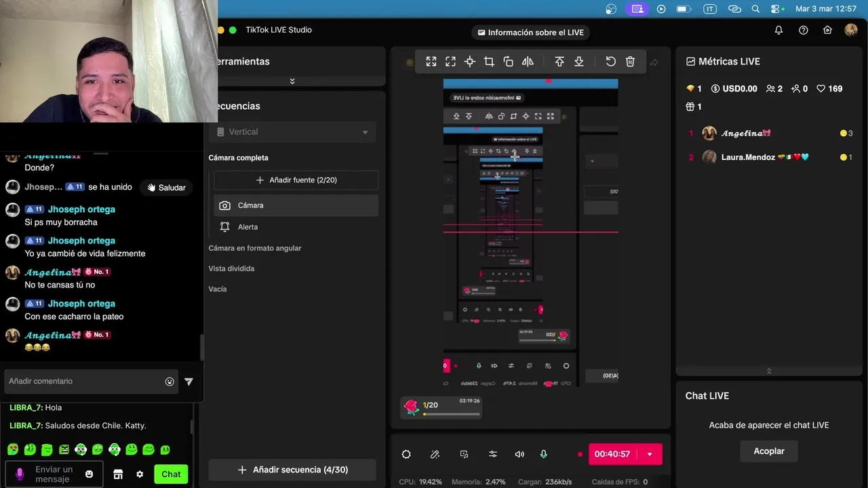
Task: Select the Cámara source
Action: coord(296,205)
